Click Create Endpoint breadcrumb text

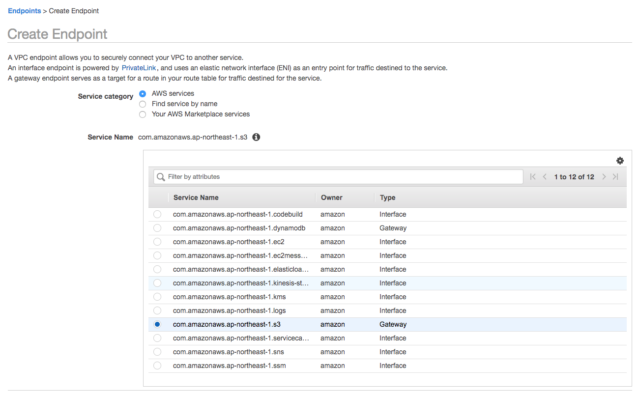pos(74,11)
